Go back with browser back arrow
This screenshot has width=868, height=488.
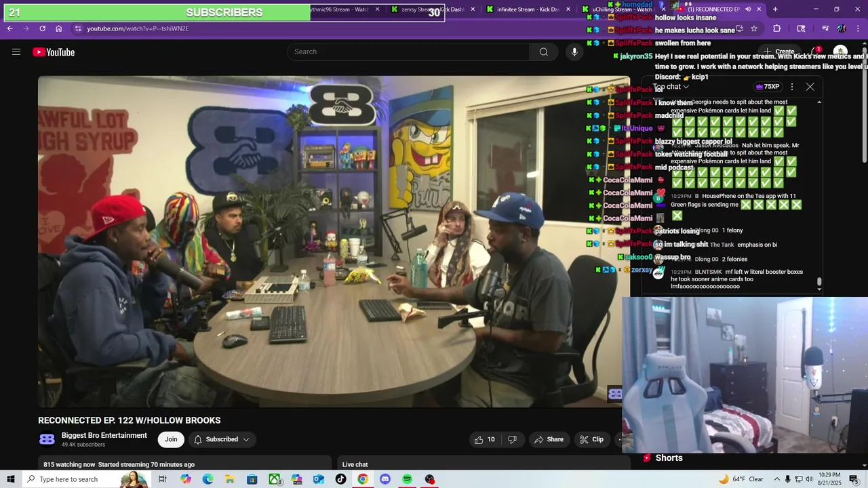click(x=10, y=28)
